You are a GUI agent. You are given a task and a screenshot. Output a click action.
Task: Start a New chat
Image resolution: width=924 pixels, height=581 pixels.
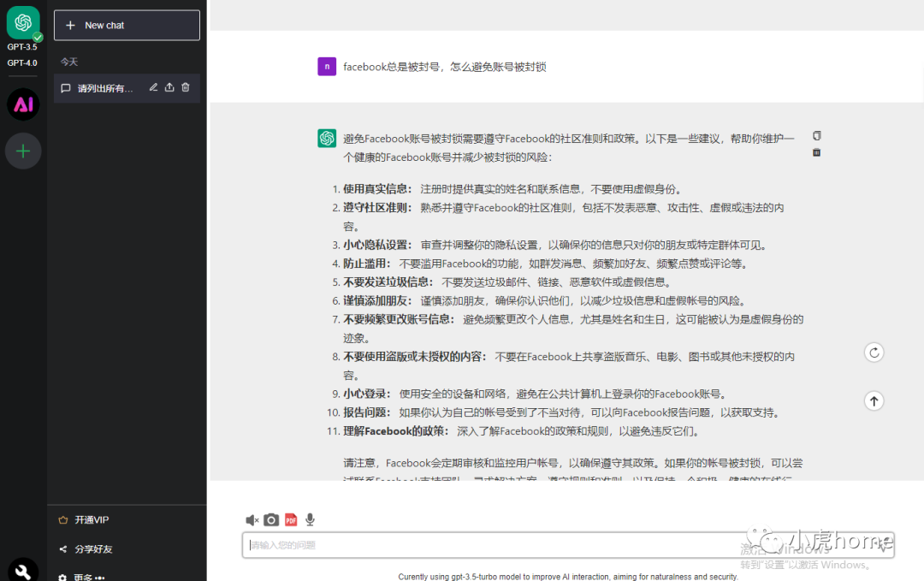[x=127, y=25]
